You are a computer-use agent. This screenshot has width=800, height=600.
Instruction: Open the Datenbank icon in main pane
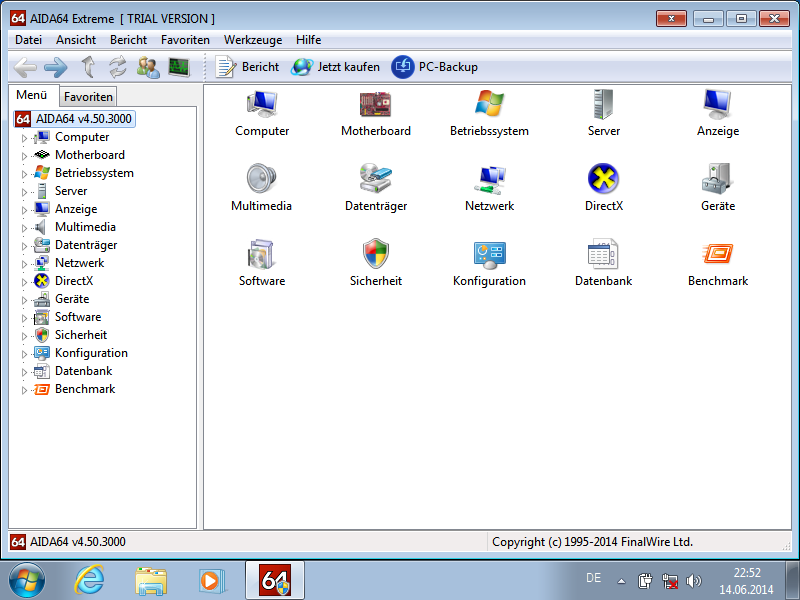pyautogui.click(x=604, y=254)
